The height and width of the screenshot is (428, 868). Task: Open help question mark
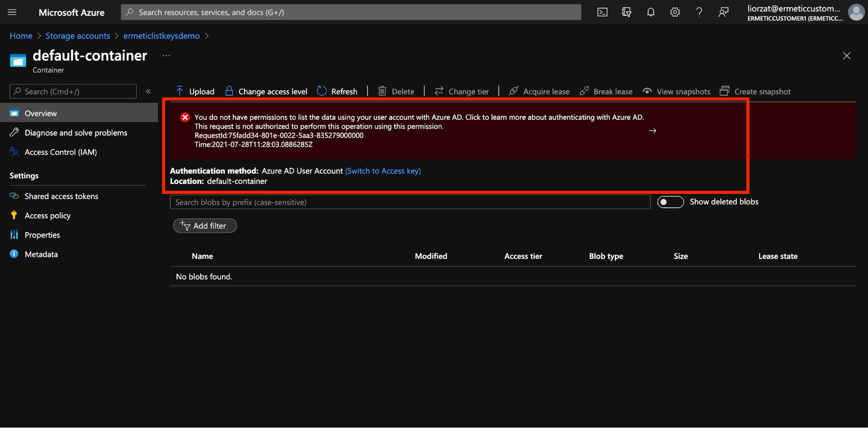coord(699,12)
